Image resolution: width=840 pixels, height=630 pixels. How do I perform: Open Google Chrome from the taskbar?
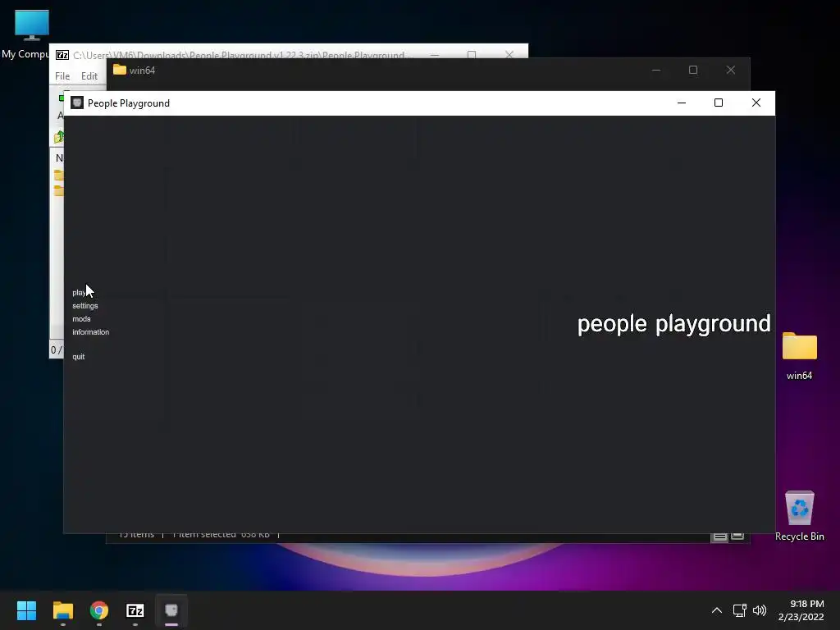tap(99, 610)
